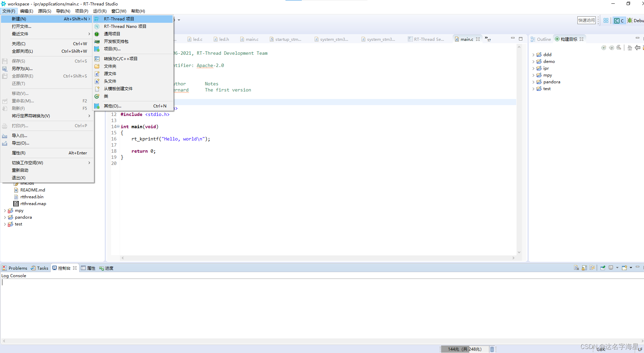Switch to led.c editor tab
Screen dimensions: 644x353
[x=195, y=39]
